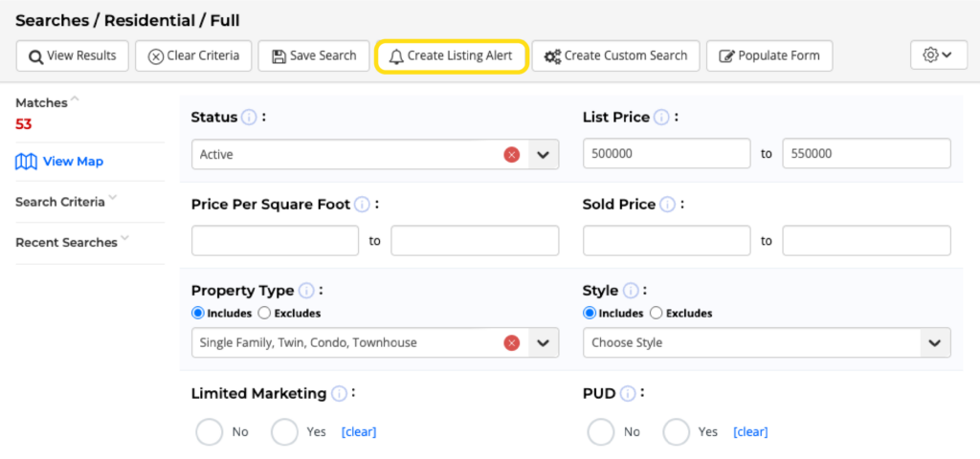Click the minimum Sold Price field

[x=667, y=241]
